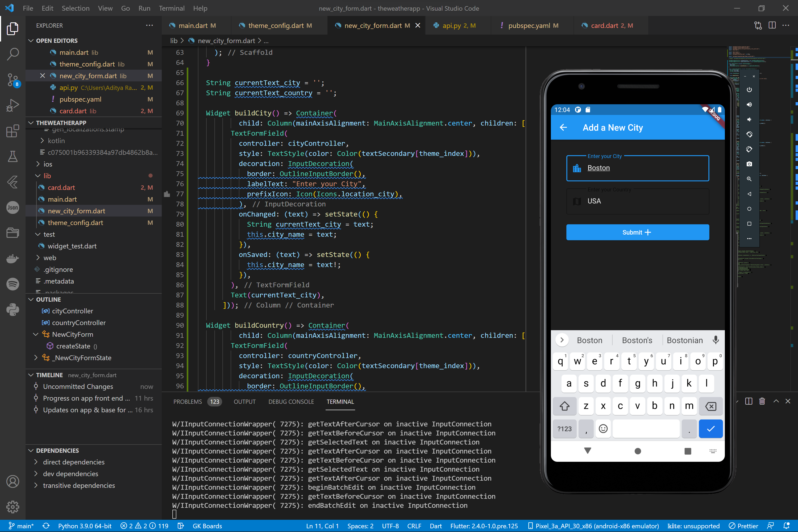The width and height of the screenshot is (798, 532).
Task: Click the split editor right icon
Action: [772, 26]
